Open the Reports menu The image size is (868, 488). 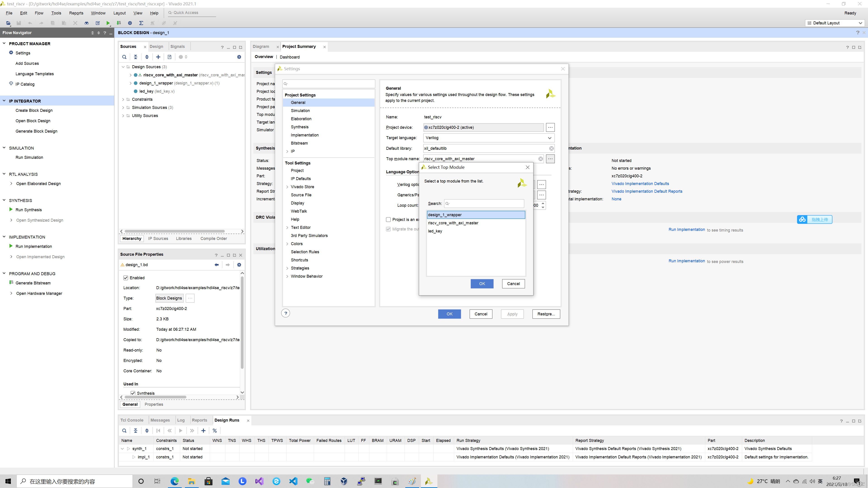click(76, 13)
